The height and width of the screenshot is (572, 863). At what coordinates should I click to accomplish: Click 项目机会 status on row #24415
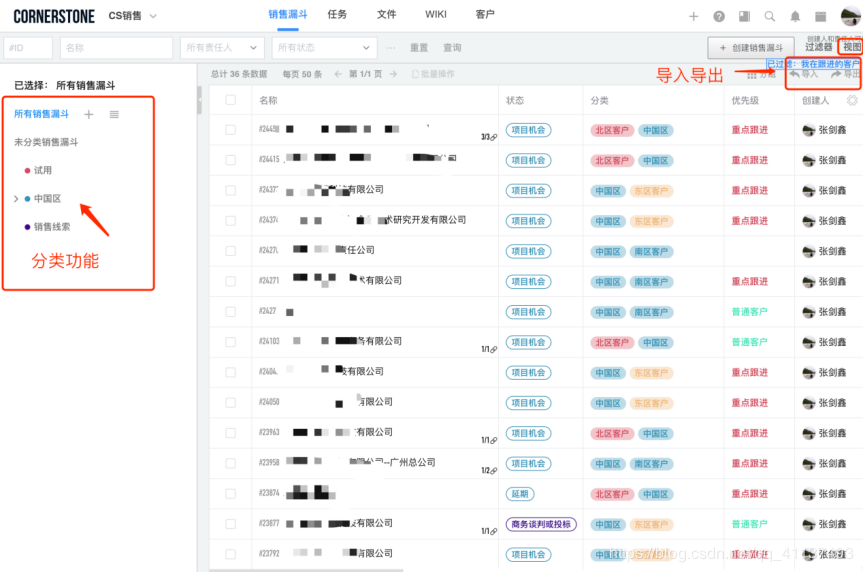pyautogui.click(x=528, y=160)
